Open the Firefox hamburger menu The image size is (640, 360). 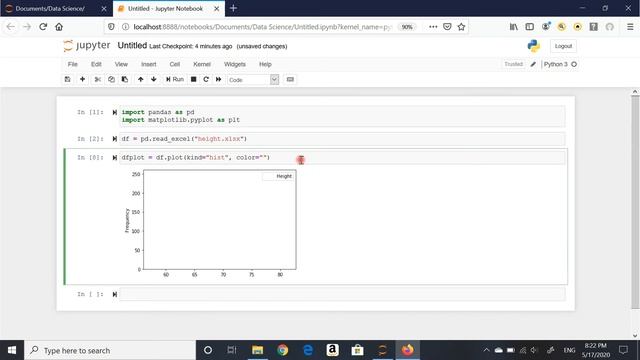pos(630,27)
